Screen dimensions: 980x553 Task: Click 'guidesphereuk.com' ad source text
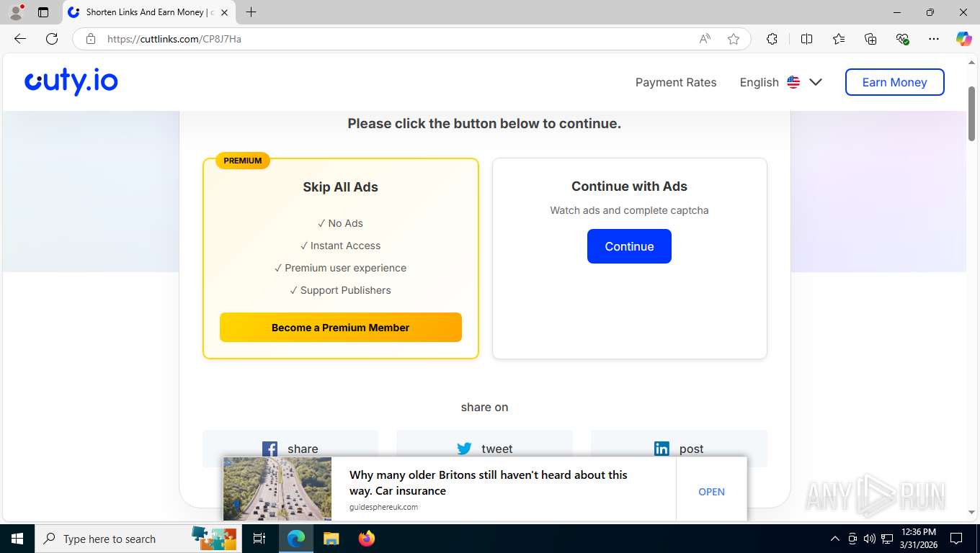pyautogui.click(x=383, y=507)
